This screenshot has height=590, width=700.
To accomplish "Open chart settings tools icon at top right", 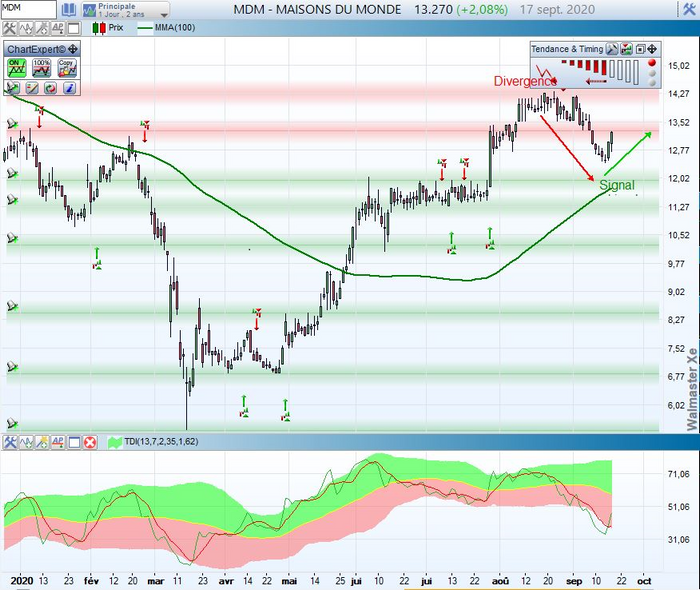I will [690, 9].
